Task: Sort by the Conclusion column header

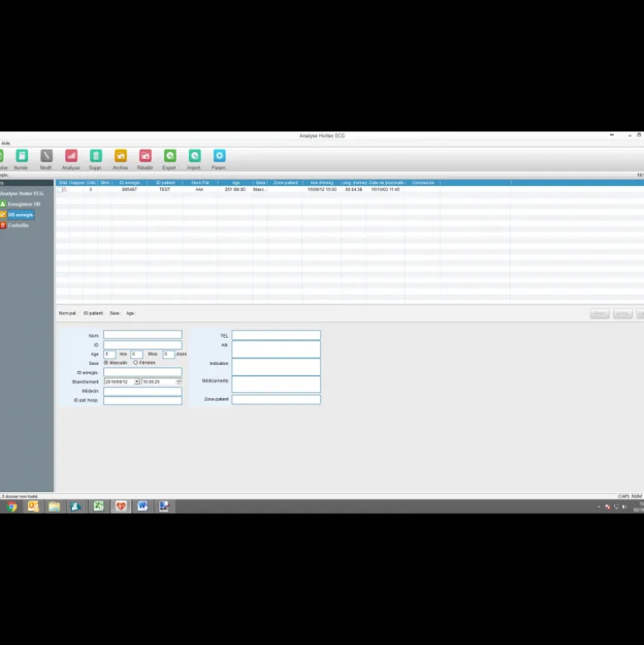Action: (423, 183)
